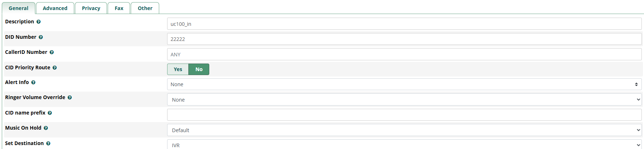Expand the Set Destination IVR dropdown
The width and height of the screenshot is (644, 149).
(x=404, y=145)
